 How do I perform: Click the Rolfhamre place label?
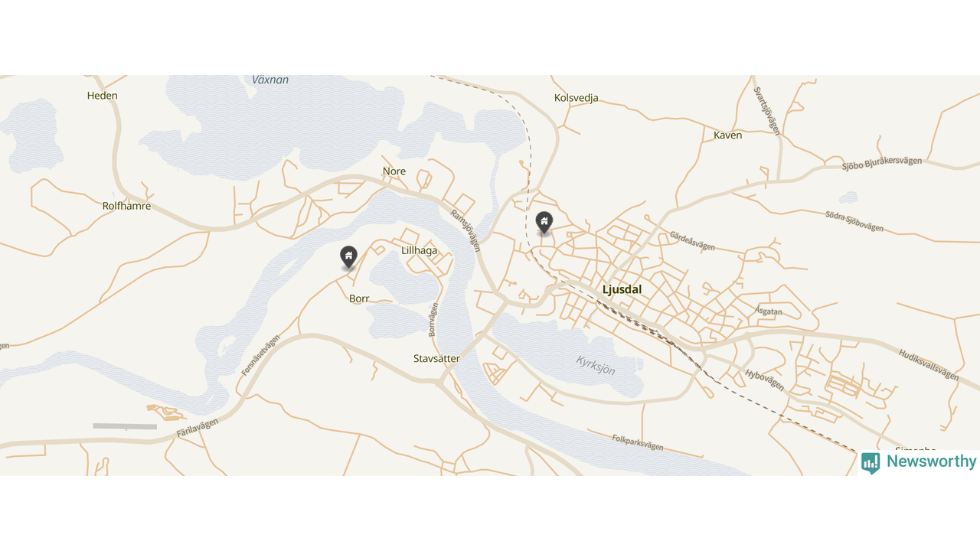pos(126,206)
